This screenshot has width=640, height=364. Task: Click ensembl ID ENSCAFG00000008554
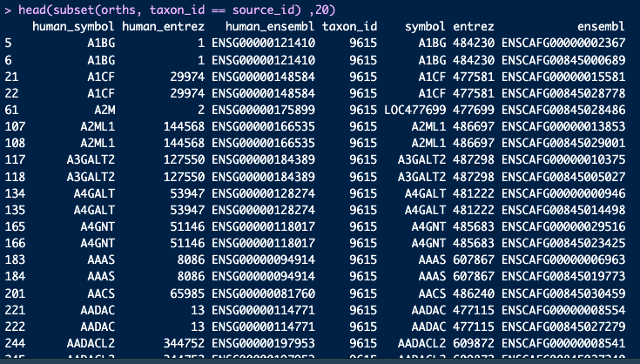563,310
